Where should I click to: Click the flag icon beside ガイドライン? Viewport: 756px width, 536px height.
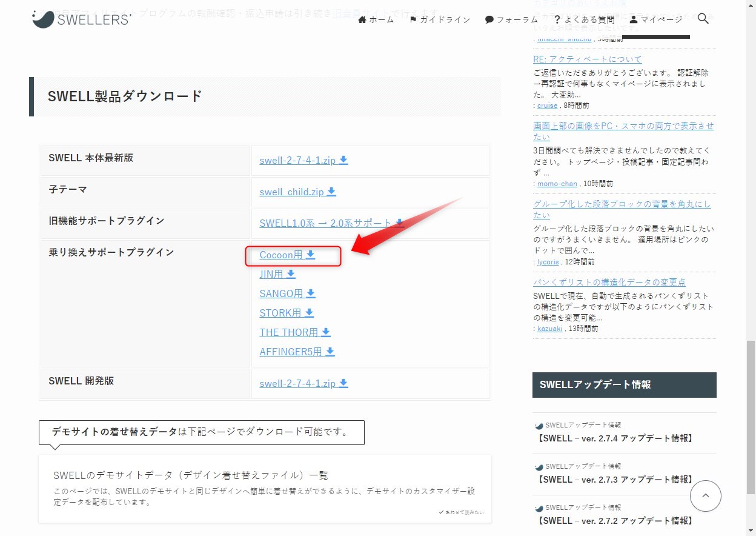click(x=414, y=19)
